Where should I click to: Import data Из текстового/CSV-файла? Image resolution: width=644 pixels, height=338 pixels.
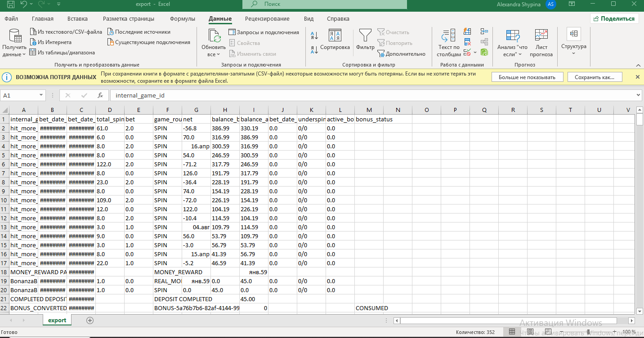(x=66, y=32)
